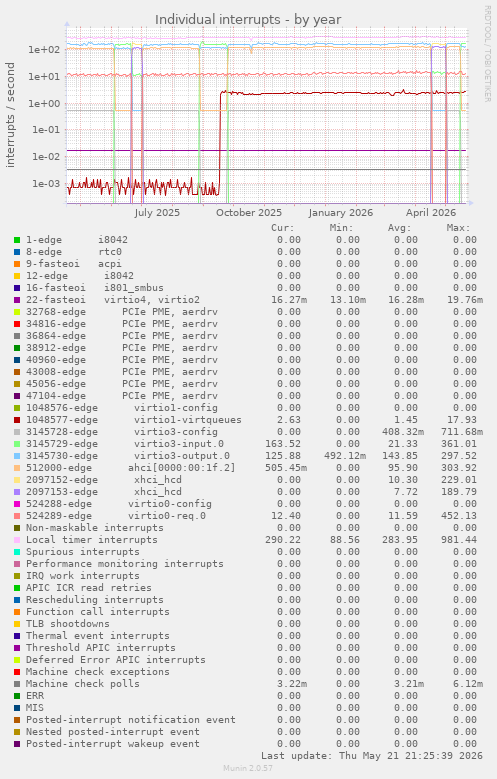This screenshot has height=779, width=497.
Task: Click the green 1-edge i8042 legend swatch
Action: pos(17,240)
